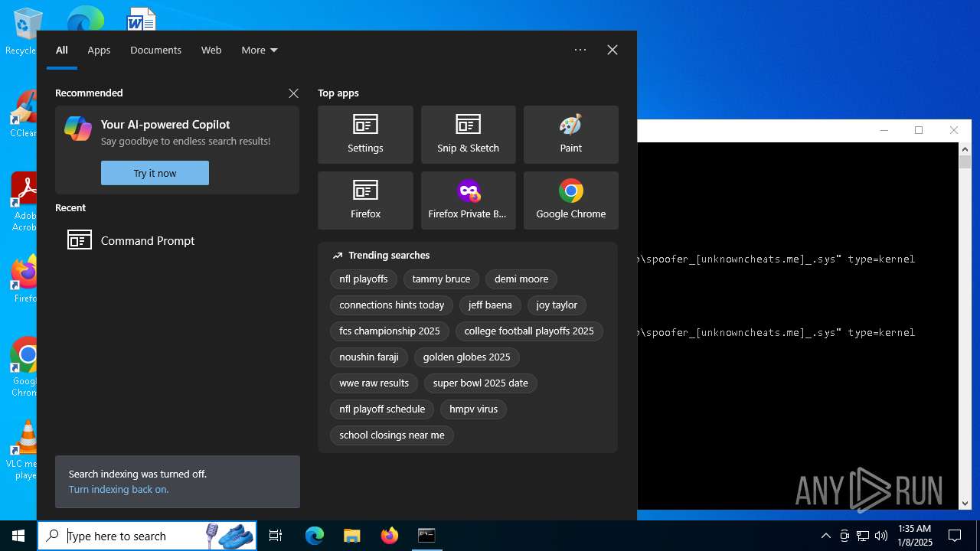Switch to the Apps tab
The height and width of the screenshot is (551, 980).
99,50
